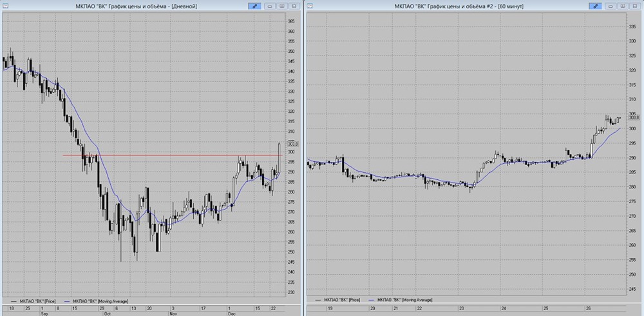Viewport: 644px width, 316px height.
Task: Open the window icon menu of 60 минут chart
Action: pyautogui.click(x=310, y=6)
